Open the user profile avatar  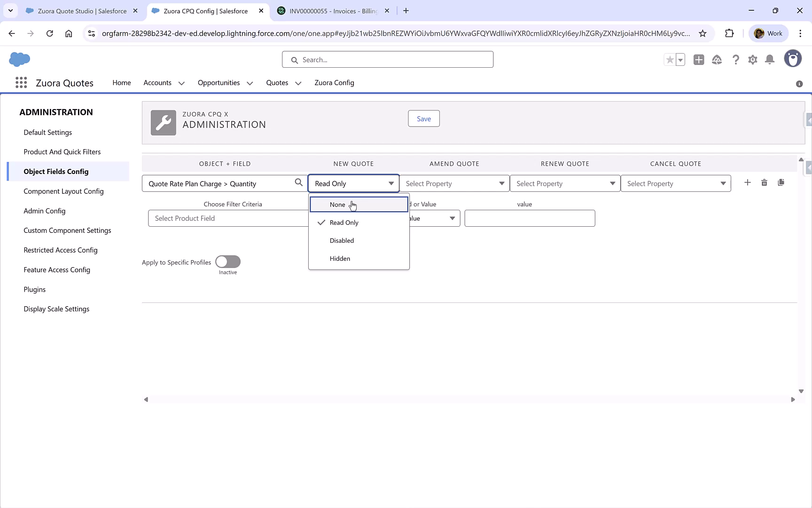(793, 58)
